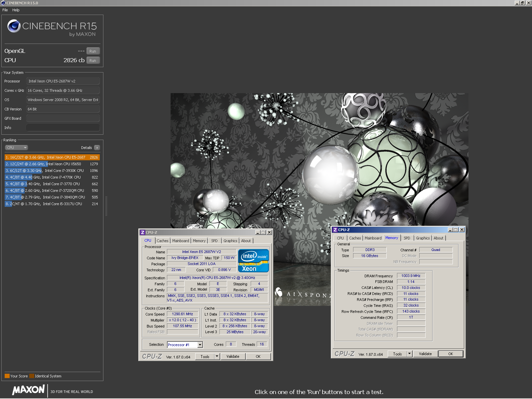This screenshot has height=399, width=532.
Task: Close the left CPU-Z window
Action: (x=269, y=232)
